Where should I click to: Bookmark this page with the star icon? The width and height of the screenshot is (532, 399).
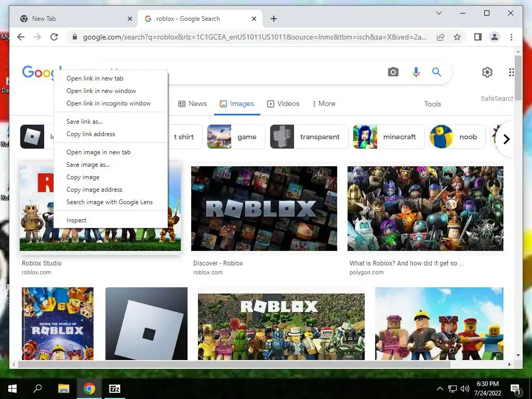point(457,37)
